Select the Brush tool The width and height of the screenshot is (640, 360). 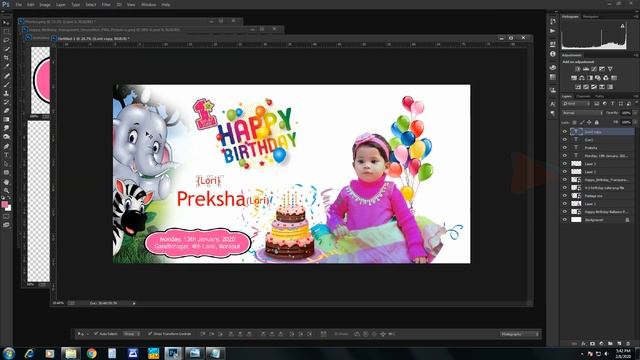pyautogui.click(x=6, y=84)
